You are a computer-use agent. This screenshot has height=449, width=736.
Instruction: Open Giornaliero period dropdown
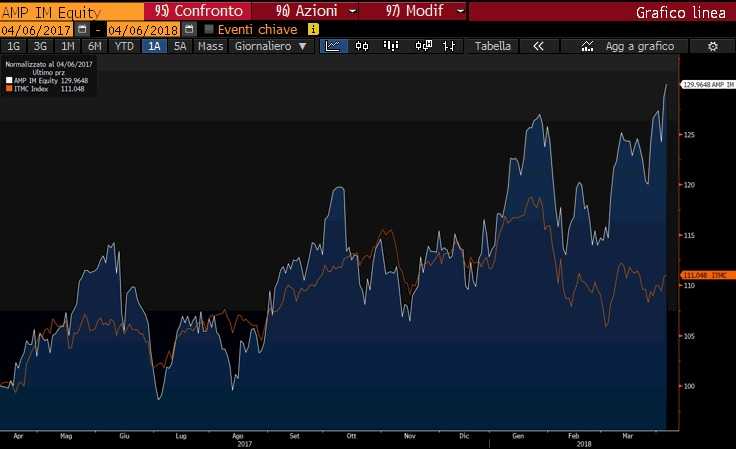(x=270, y=46)
